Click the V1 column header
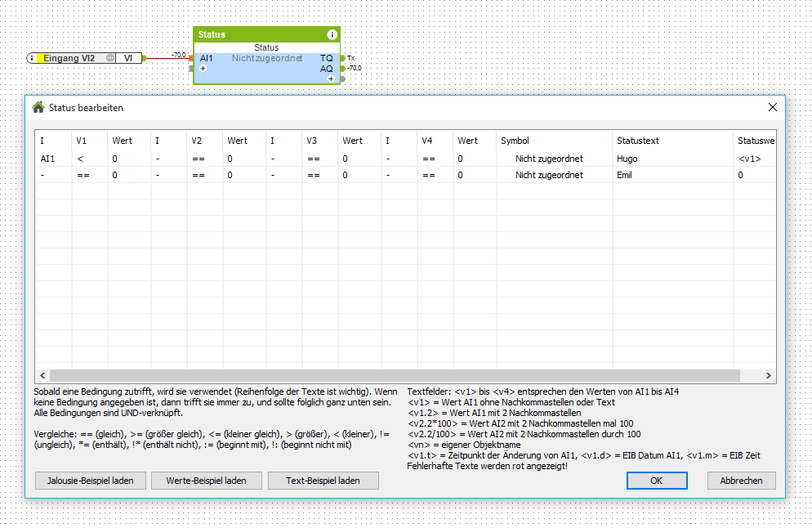 coord(90,141)
